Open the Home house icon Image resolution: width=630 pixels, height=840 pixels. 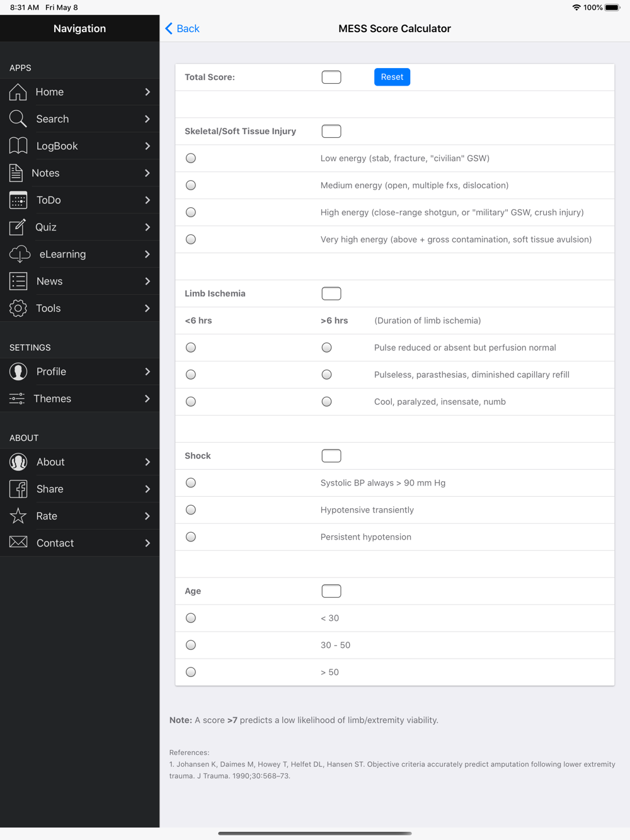click(18, 92)
